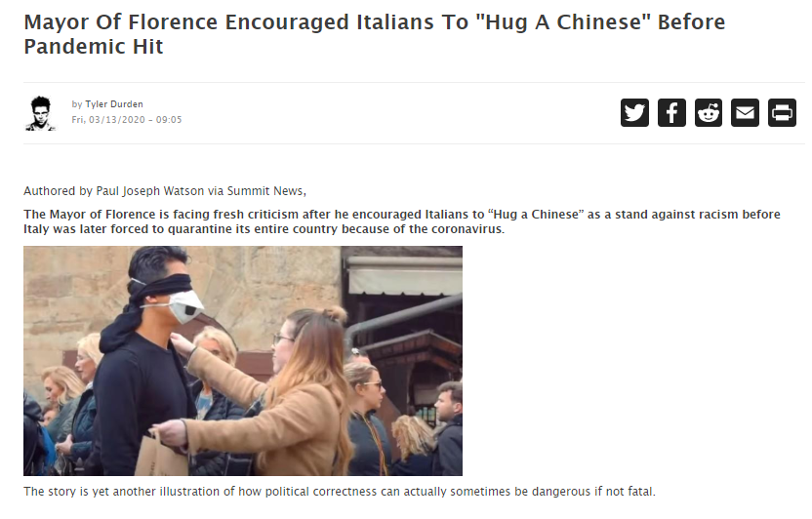Share article on Twitter

[634, 112]
